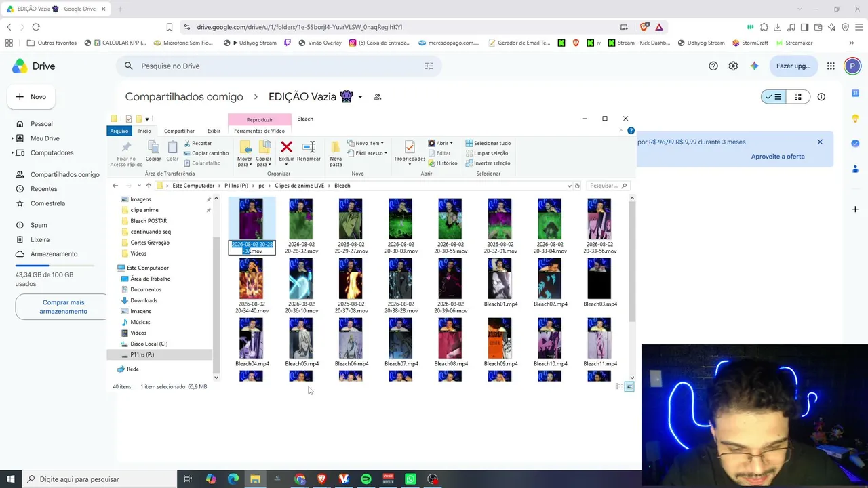Click the Histórico command in the ribbon

(443, 163)
